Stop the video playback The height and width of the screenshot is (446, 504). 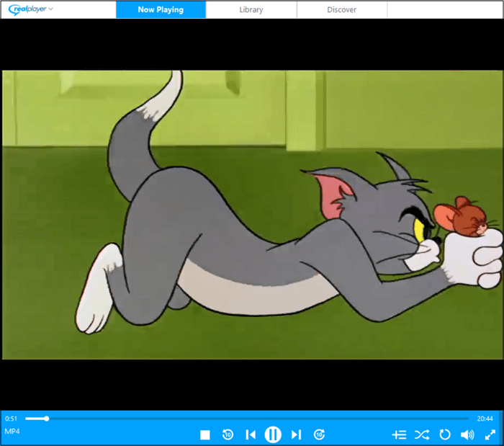pyautogui.click(x=205, y=434)
